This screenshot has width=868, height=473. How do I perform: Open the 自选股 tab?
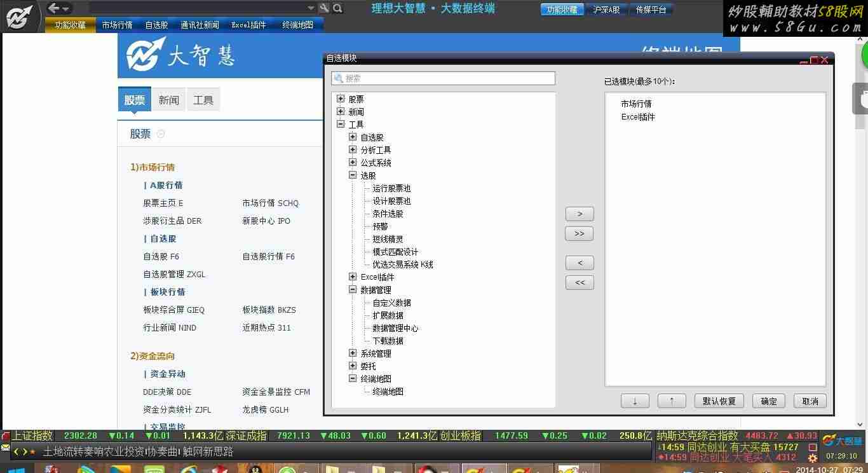point(157,25)
